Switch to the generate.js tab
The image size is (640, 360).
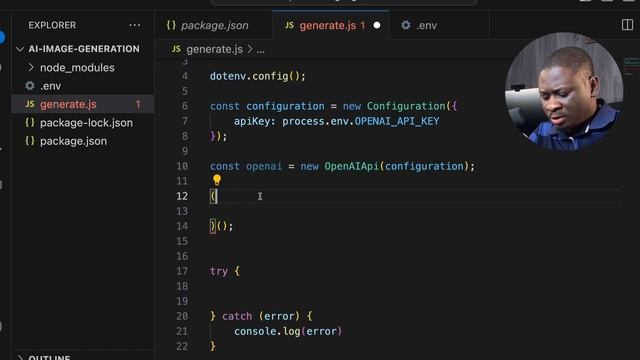coord(331,25)
